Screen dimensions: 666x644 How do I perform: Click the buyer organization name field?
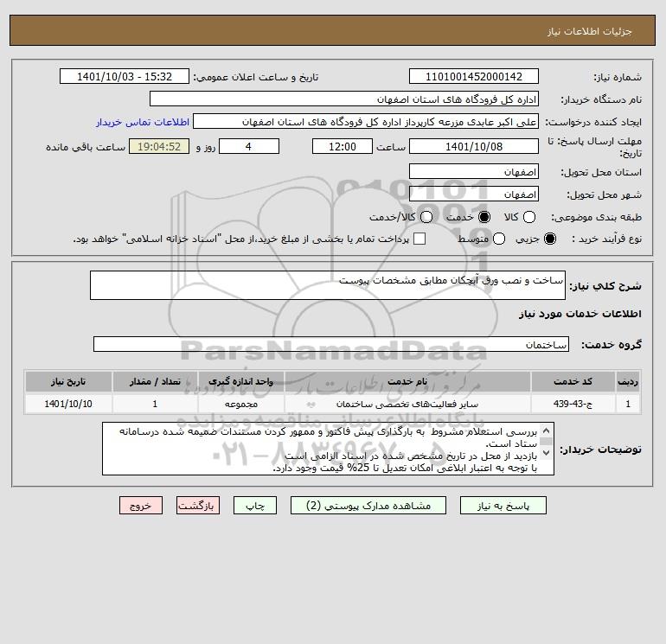344,99
